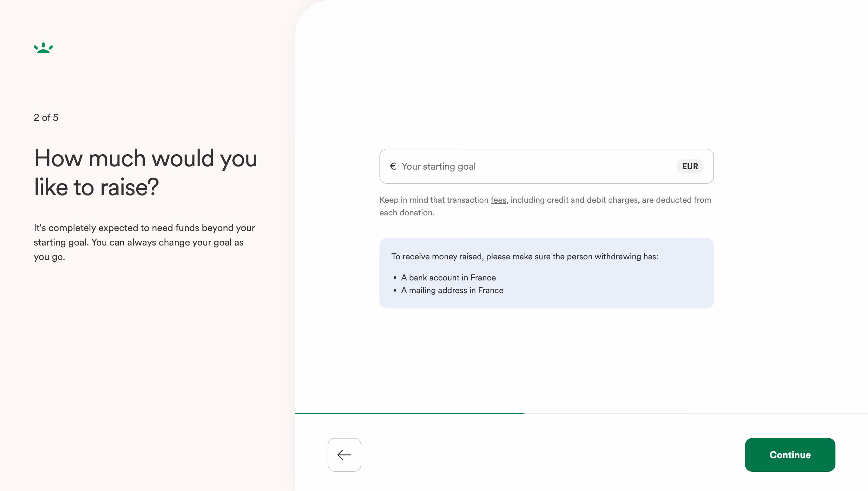Select 'A mailing address in France' text

point(452,290)
